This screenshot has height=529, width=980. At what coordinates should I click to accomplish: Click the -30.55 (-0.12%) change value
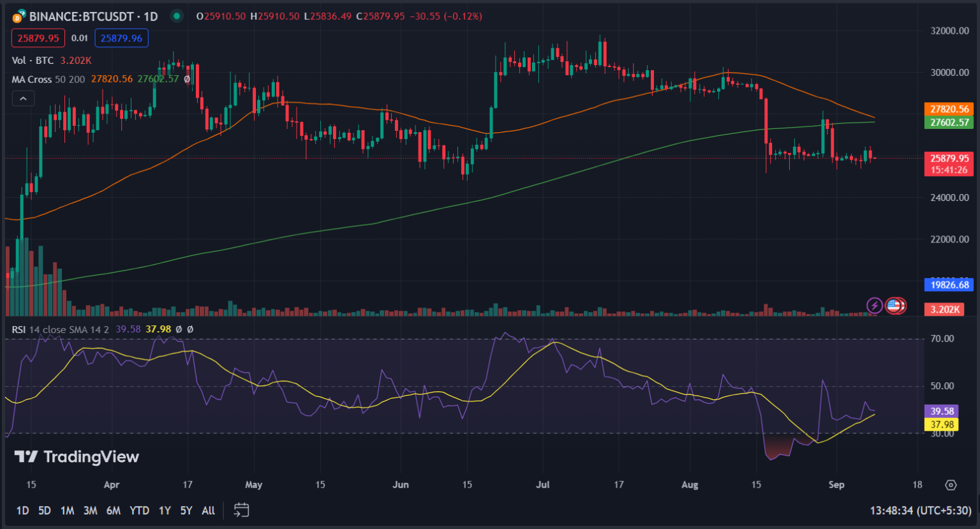point(445,17)
